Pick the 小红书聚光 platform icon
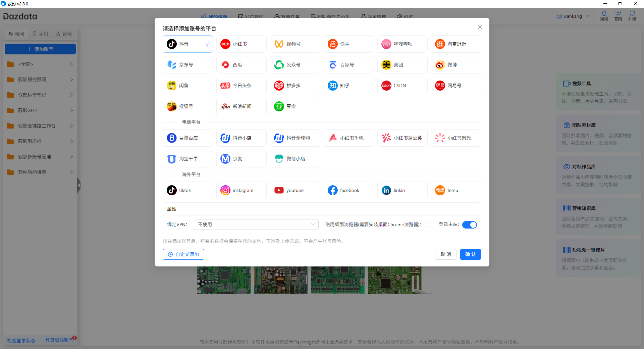 point(440,138)
